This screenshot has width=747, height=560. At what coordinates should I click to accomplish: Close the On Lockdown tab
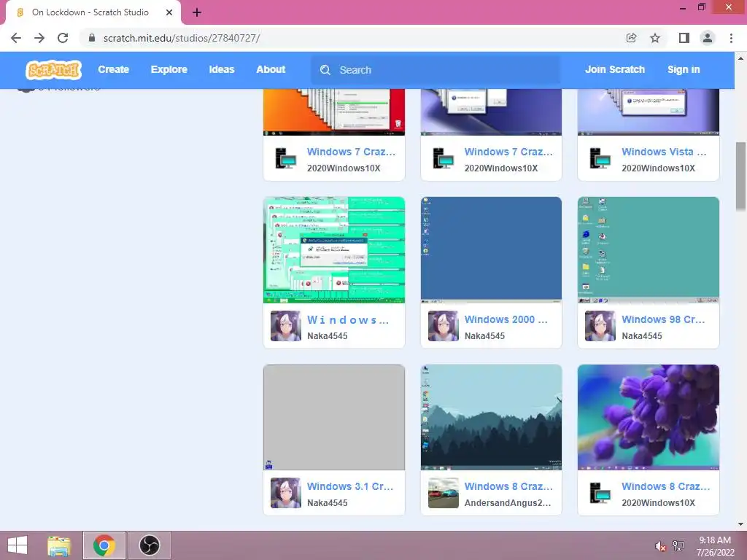click(x=169, y=12)
